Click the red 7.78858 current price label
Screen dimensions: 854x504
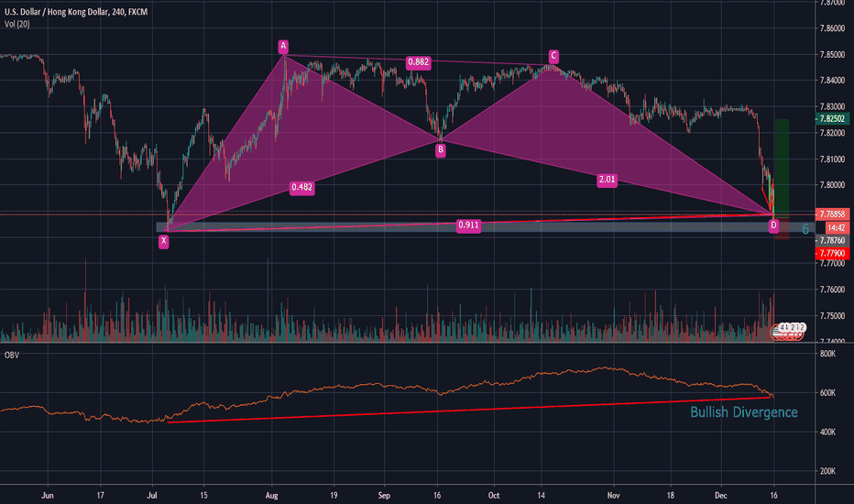point(832,214)
